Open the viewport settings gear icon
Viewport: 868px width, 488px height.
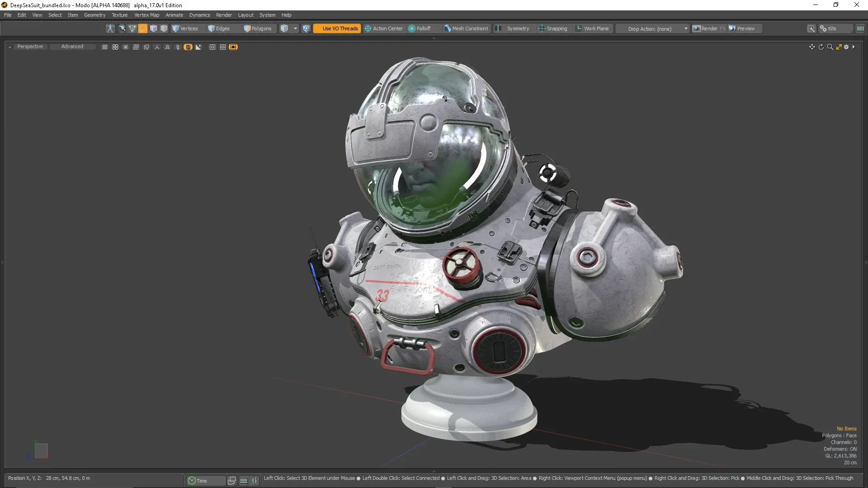pos(846,47)
